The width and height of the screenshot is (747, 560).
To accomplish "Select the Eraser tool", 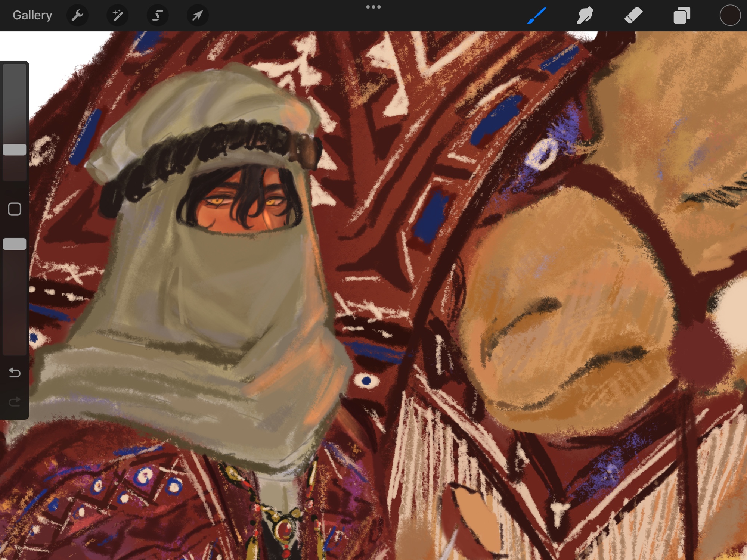I will pyautogui.click(x=633, y=15).
